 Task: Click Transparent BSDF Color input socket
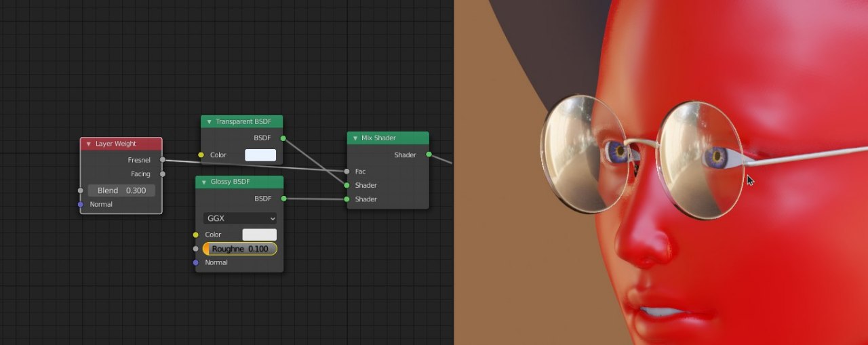pos(201,155)
